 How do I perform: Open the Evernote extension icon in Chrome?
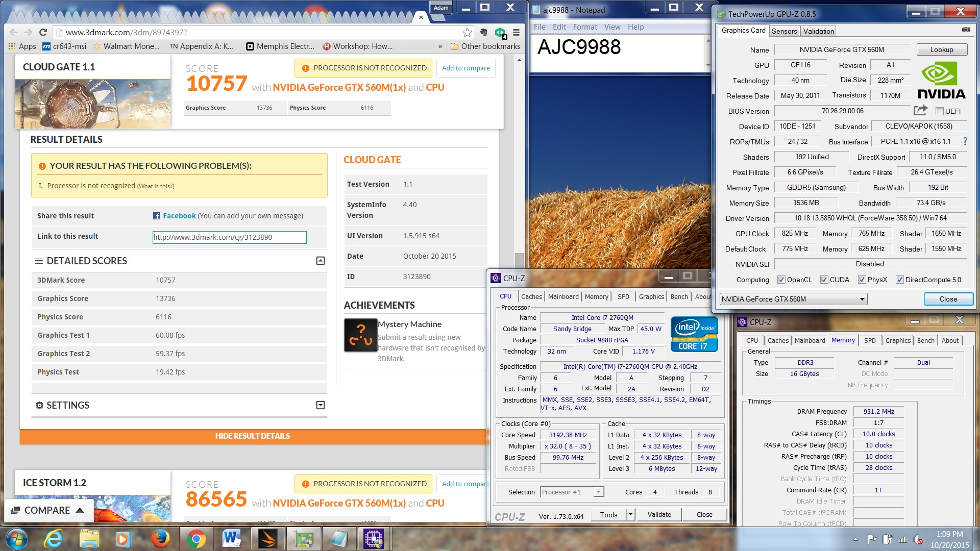[x=484, y=32]
